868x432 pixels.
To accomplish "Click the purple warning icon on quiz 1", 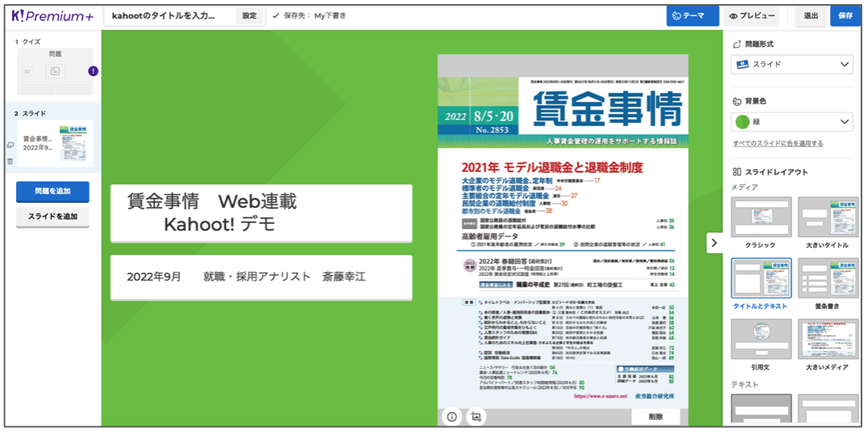I will point(93,71).
